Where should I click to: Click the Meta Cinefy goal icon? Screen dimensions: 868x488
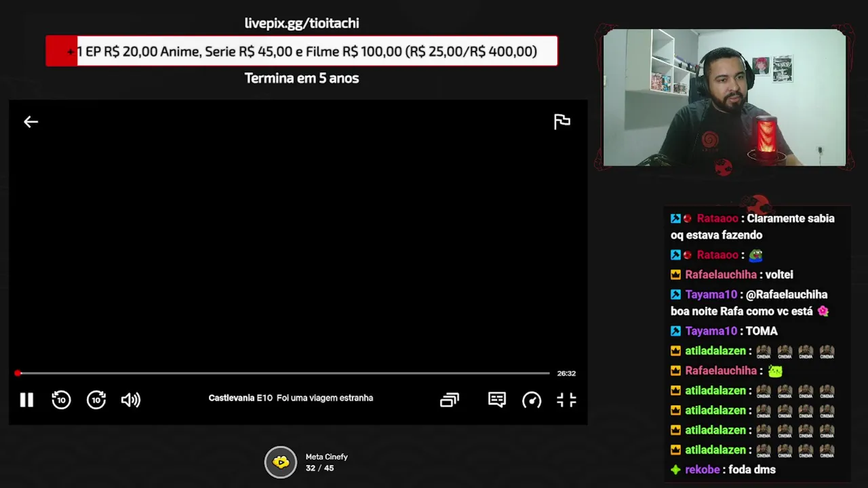pyautogui.click(x=281, y=462)
